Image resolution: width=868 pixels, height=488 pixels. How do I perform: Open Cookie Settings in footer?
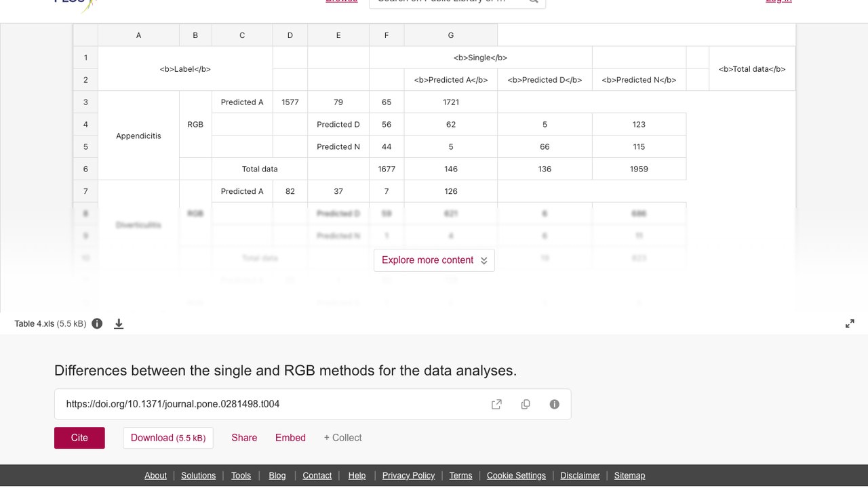[516, 476]
